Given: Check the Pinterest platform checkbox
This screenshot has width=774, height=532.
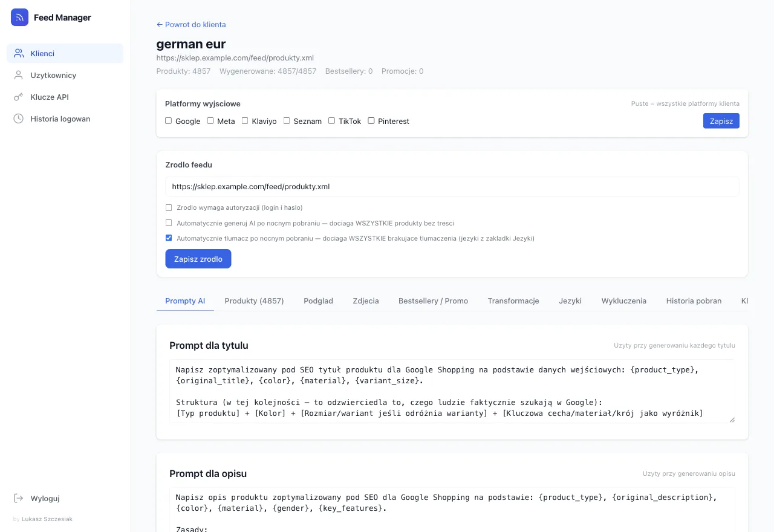Looking at the screenshot, I should pyautogui.click(x=371, y=121).
